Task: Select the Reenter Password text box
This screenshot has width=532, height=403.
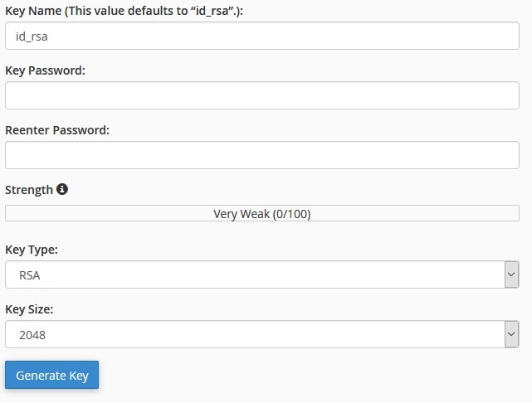Action: point(262,155)
